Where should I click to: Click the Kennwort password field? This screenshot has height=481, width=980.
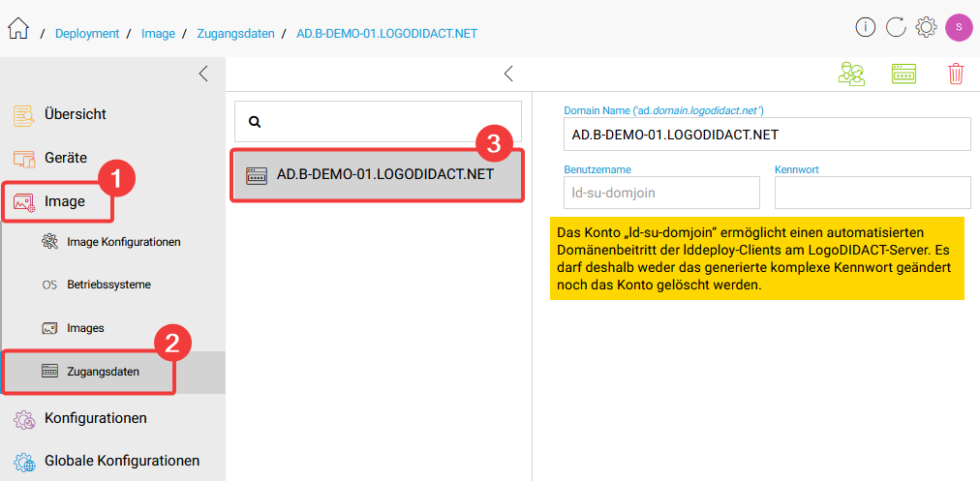[873, 193]
